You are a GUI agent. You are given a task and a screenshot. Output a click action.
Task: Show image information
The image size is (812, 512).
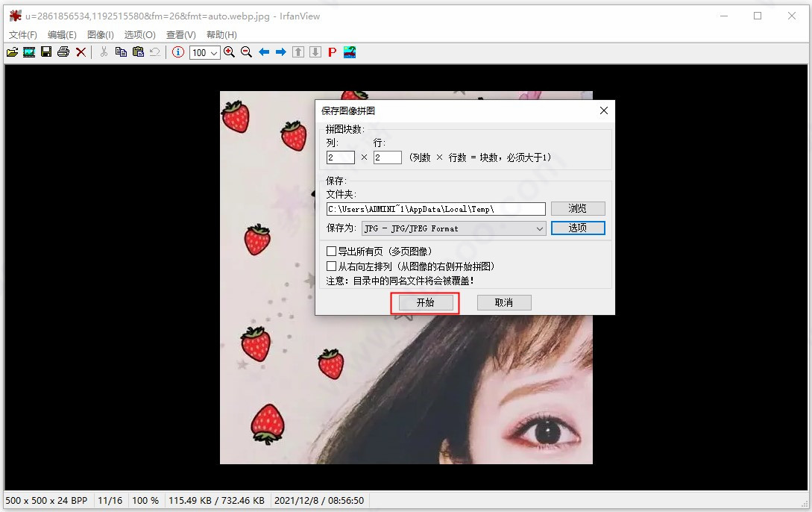pos(177,51)
